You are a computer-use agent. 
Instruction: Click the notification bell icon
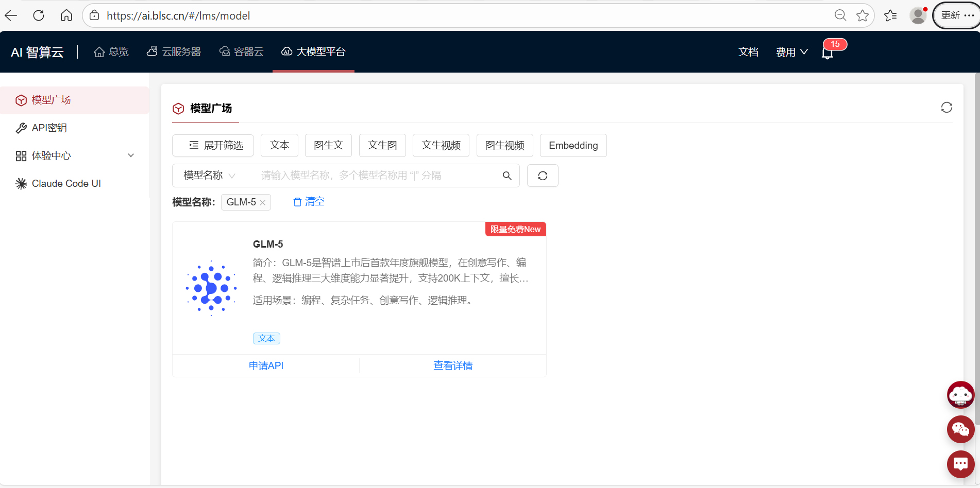tap(827, 53)
